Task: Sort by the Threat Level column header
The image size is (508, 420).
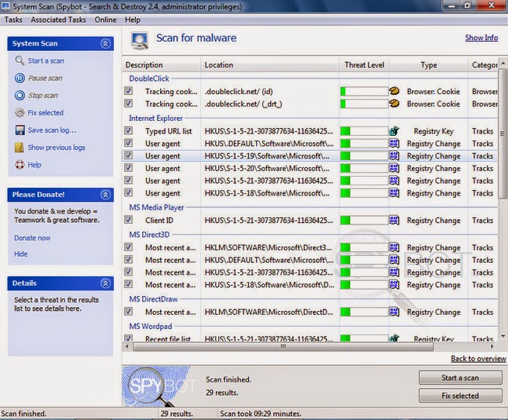Action: tap(364, 64)
